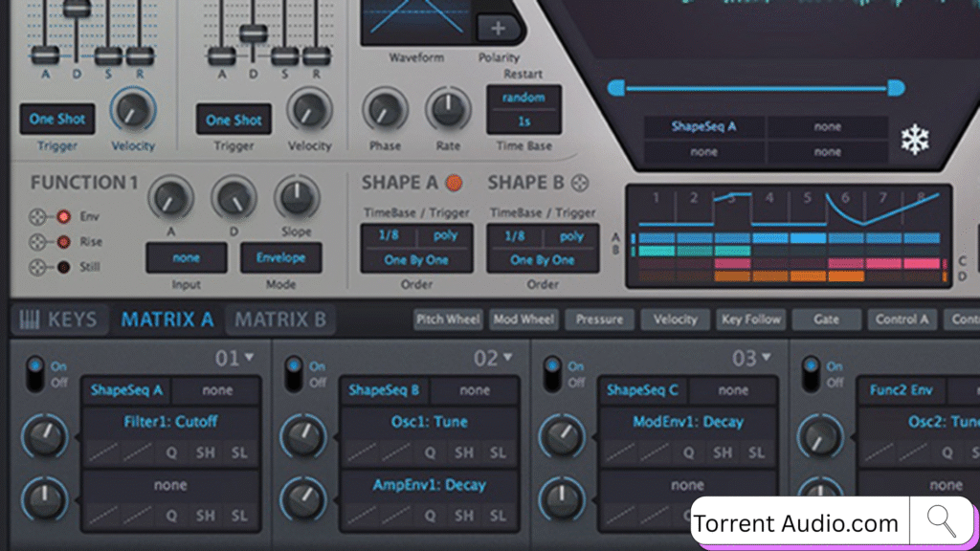Toggle the On/Off switch for matrix slot 02
The width and height of the screenshot is (980, 551).
tap(294, 372)
